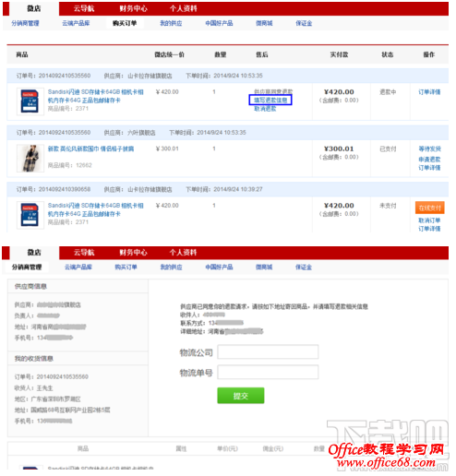Viewport: 456px width, 476px height.
Task: Click the 物流公司 input field
Action: pyautogui.click(x=268, y=352)
